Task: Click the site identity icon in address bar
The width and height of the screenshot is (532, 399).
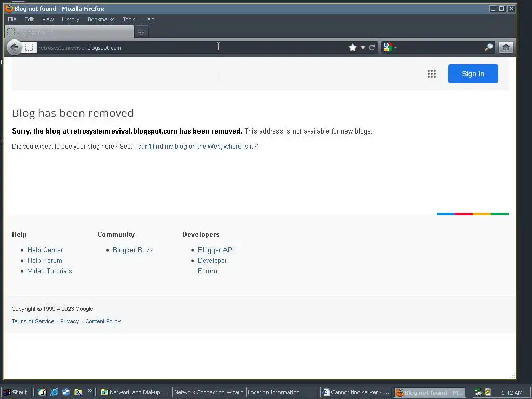Action: point(29,47)
